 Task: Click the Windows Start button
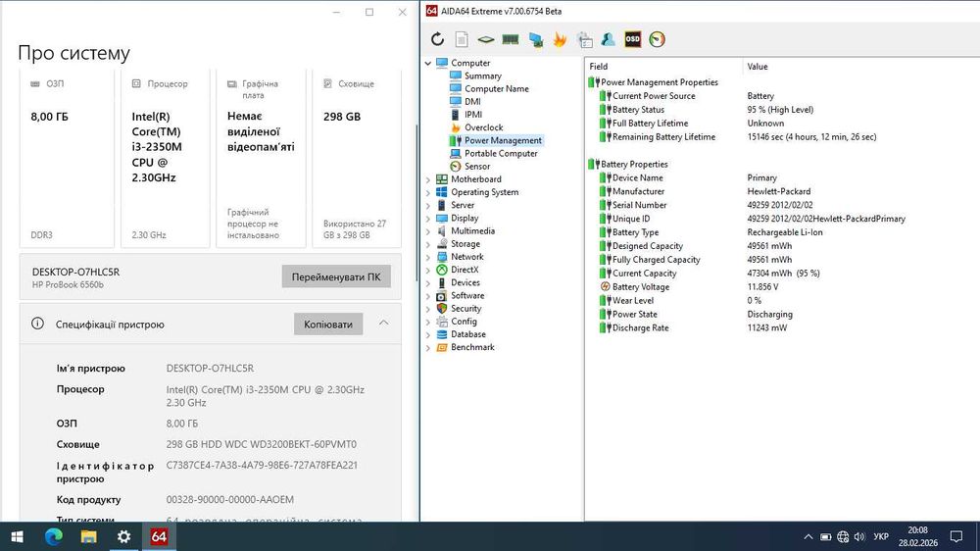coord(17,536)
